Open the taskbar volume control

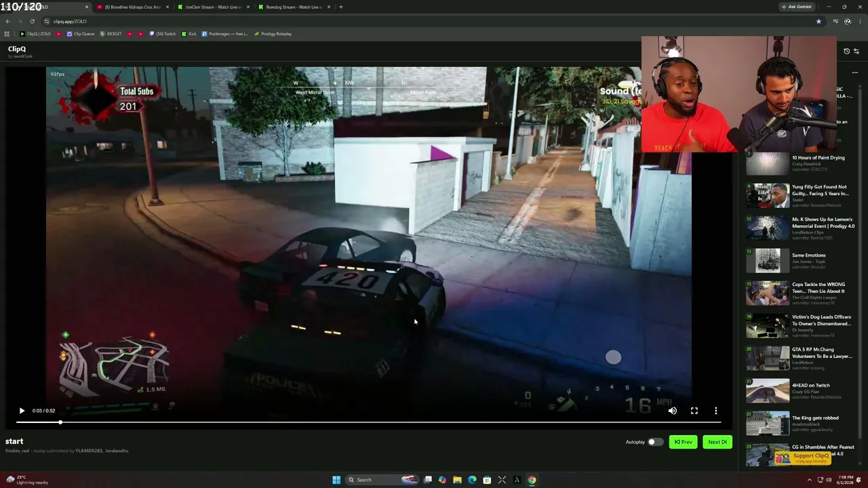click(x=829, y=480)
